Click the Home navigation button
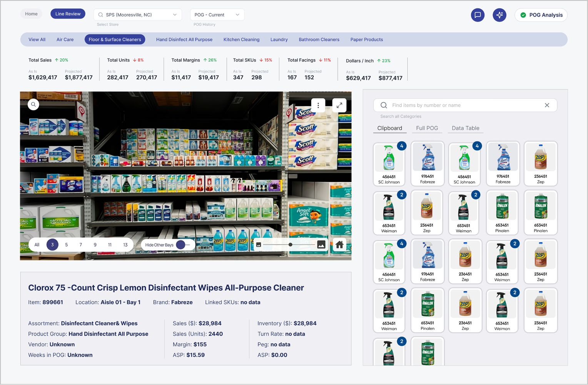This screenshot has width=588, height=385. (32, 14)
